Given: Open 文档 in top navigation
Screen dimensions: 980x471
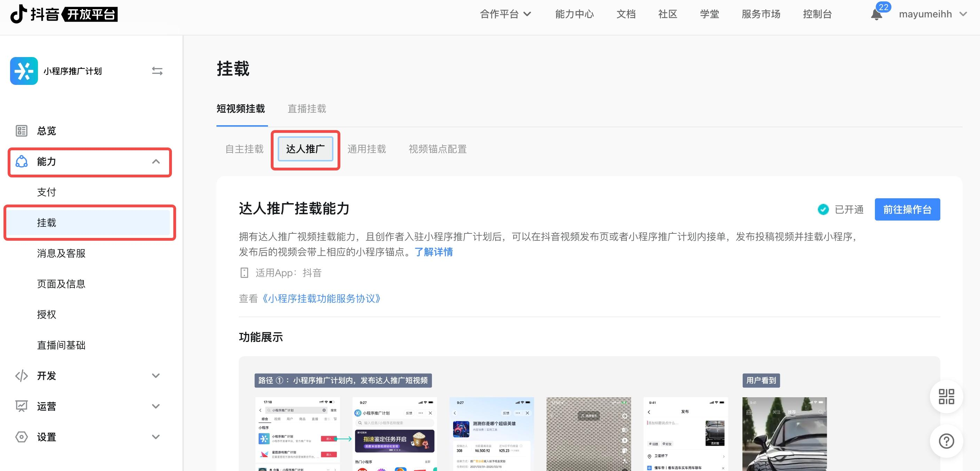Looking at the screenshot, I should [626, 14].
